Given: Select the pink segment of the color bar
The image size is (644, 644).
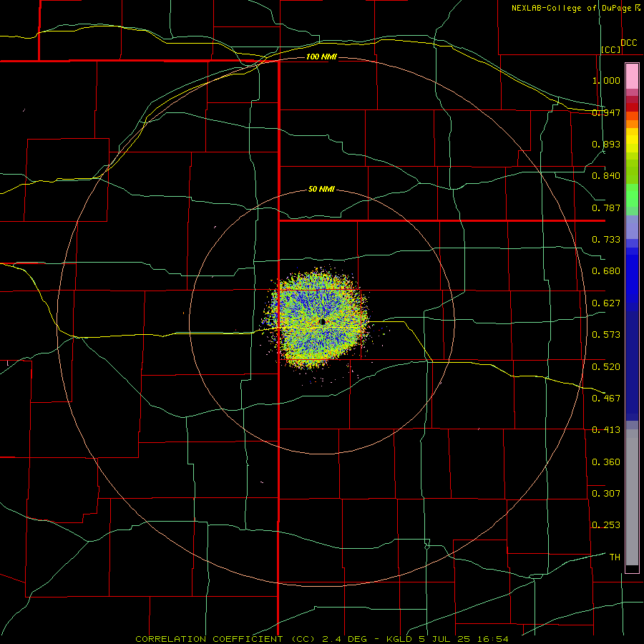Looking at the screenshot, I should pyautogui.click(x=632, y=77).
